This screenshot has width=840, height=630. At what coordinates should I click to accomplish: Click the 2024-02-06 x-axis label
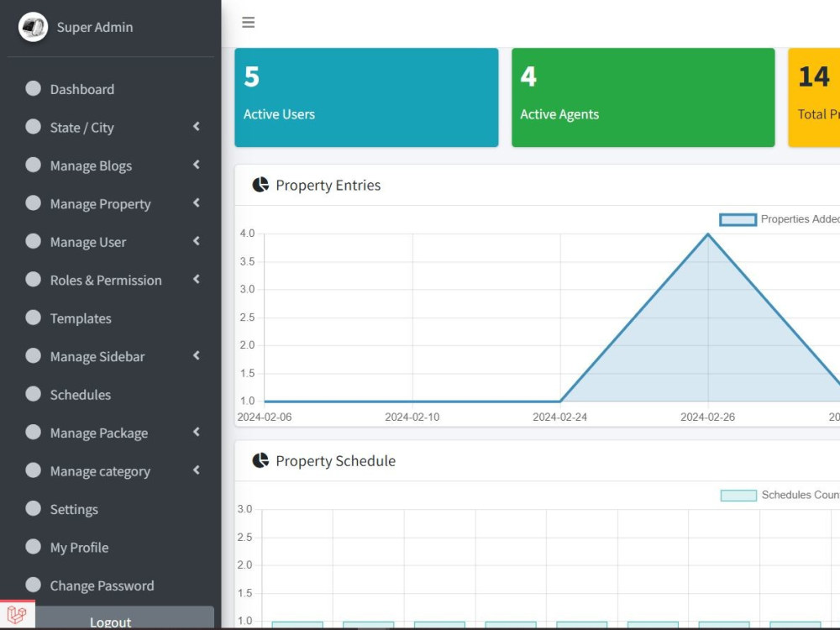coord(265,417)
